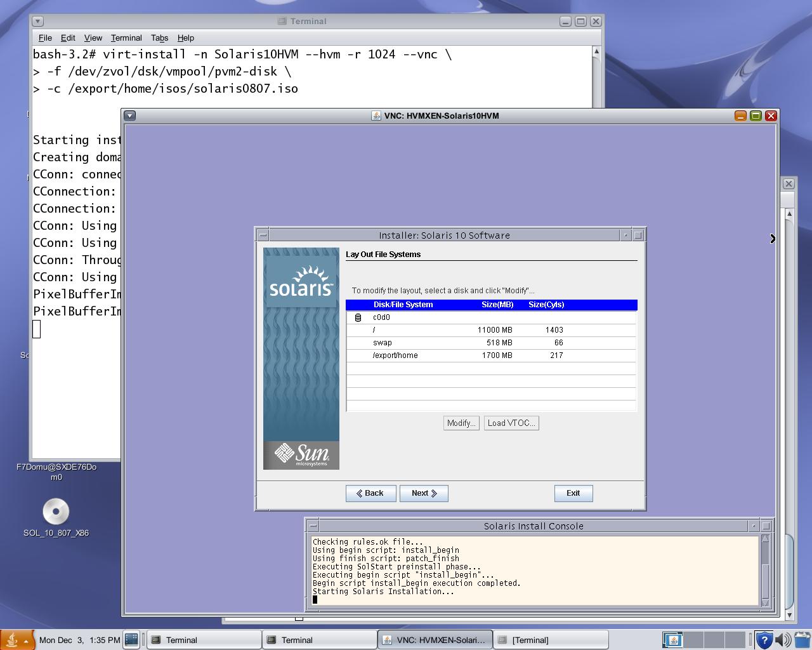Select the /export/home file system row

coord(491,355)
